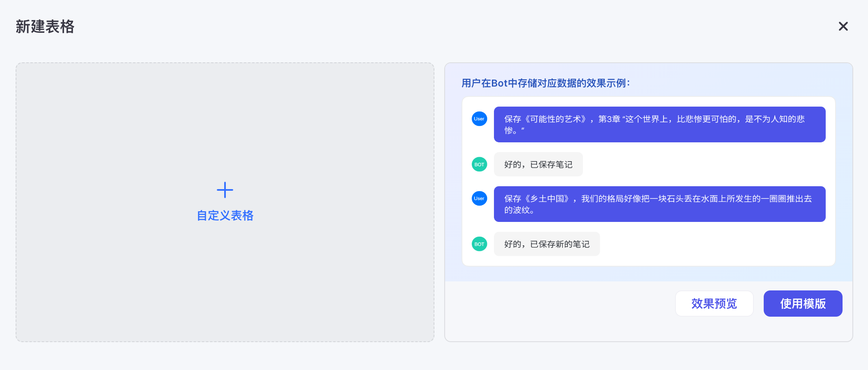Close the 新建表格 dialog

click(843, 26)
